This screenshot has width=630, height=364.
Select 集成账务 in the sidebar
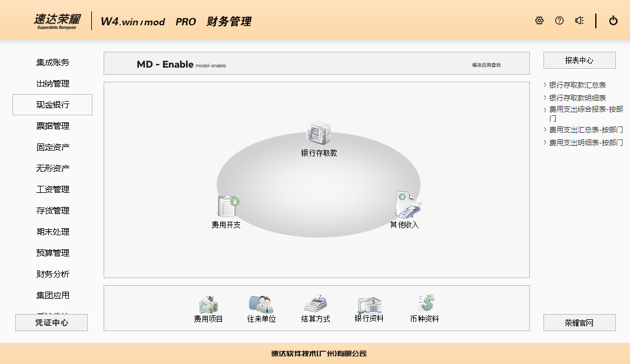(x=52, y=62)
